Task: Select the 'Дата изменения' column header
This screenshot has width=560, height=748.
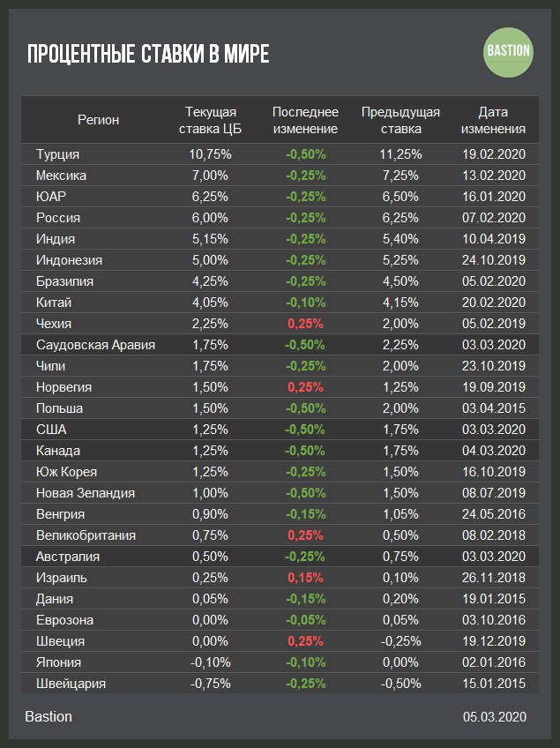Action: click(493, 120)
